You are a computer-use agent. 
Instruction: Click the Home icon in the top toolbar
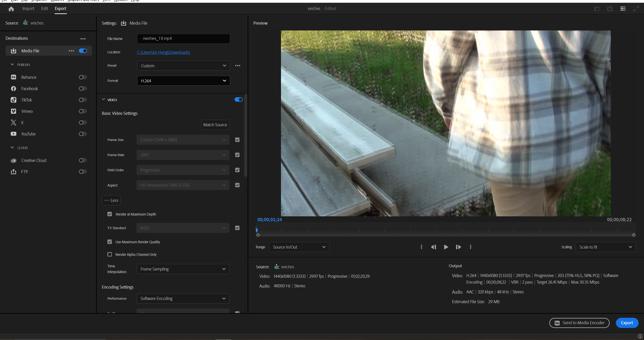[x=11, y=9]
